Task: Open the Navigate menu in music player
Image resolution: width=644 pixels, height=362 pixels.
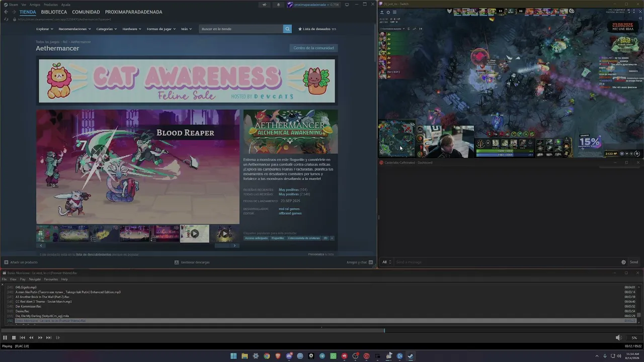Action: (35, 279)
